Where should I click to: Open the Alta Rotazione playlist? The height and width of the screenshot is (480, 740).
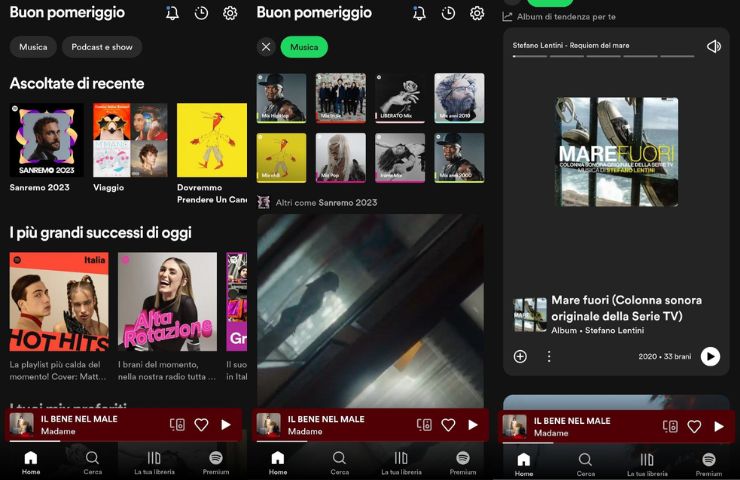167,302
